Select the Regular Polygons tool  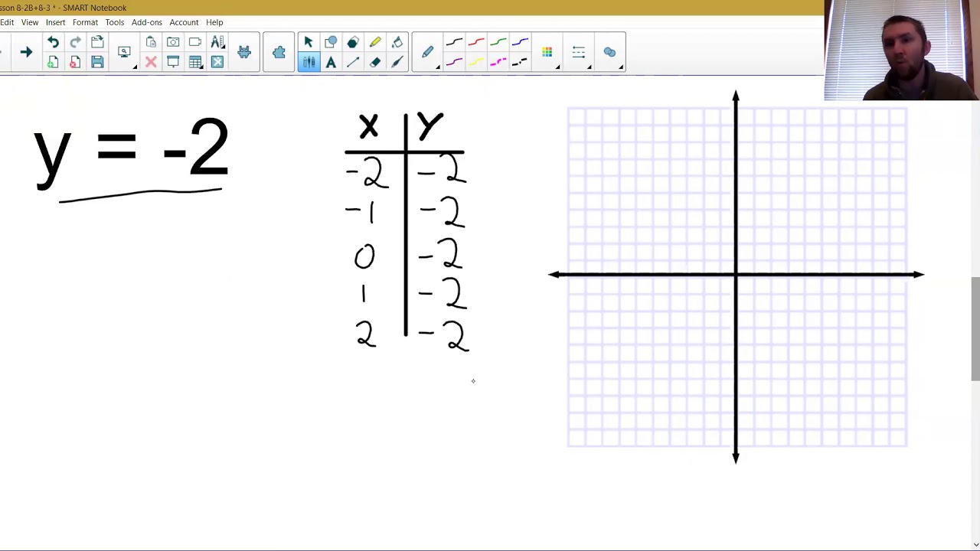[353, 43]
